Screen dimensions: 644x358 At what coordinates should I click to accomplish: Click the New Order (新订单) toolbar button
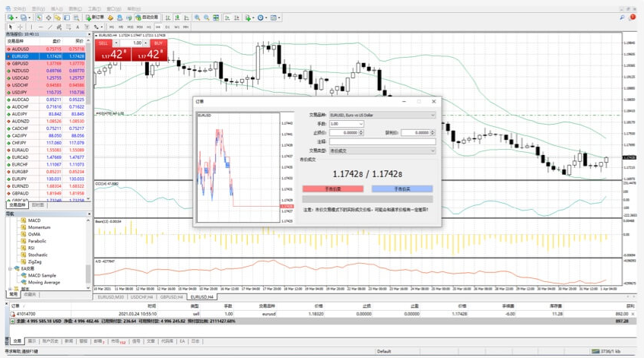point(91,17)
